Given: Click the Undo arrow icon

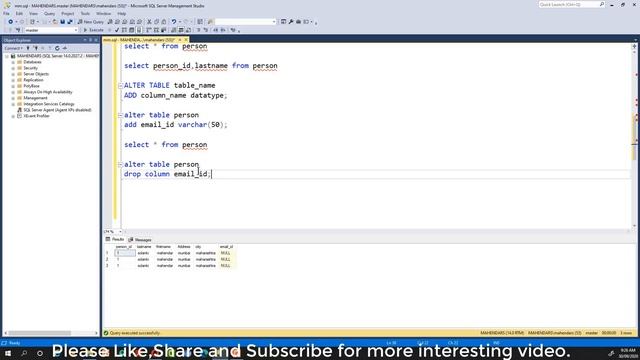Looking at the screenshot, I should click(x=174, y=22).
